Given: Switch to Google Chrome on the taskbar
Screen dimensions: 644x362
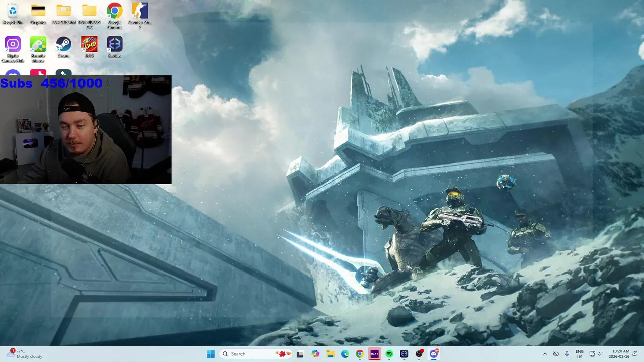Looking at the screenshot, I should 360,354.
